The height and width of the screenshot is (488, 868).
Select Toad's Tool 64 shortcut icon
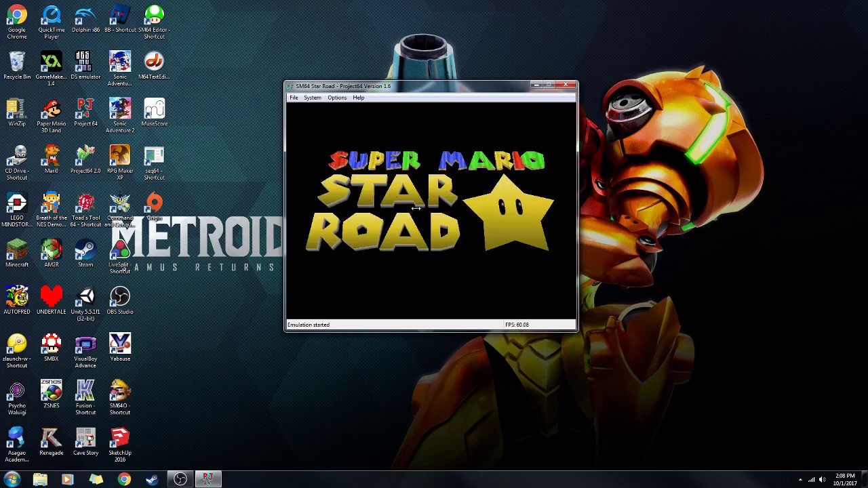point(85,209)
